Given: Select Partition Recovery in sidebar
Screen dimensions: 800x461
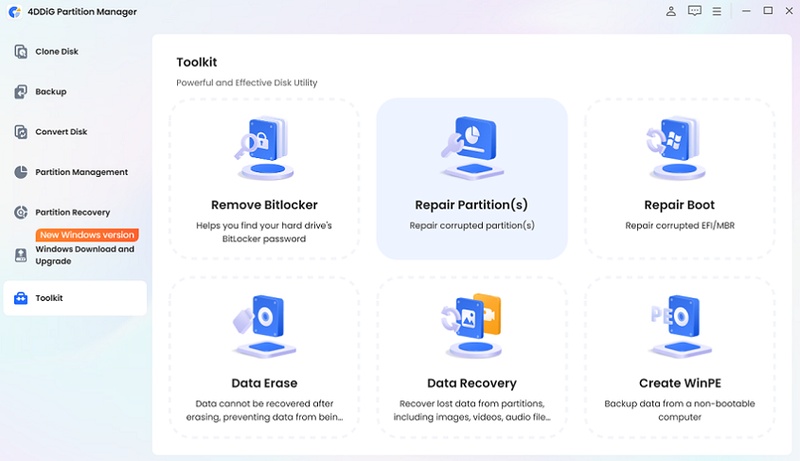Looking at the screenshot, I should 72,212.
